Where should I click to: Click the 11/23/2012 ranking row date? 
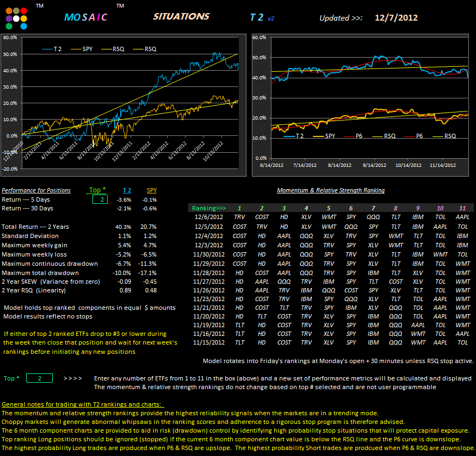pyautogui.click(x=209, y=299)
